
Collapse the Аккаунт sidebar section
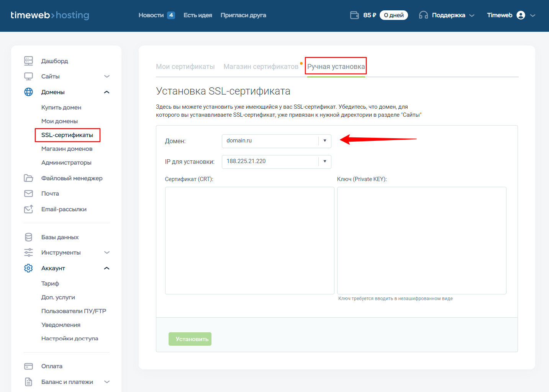[x=107, y=268]
